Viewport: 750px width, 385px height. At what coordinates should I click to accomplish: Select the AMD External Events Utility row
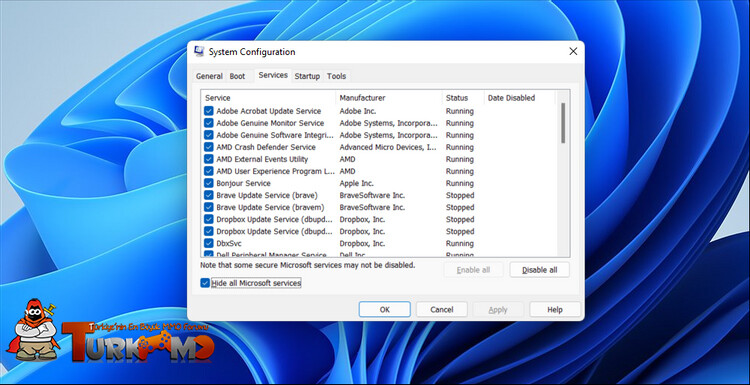[380, 159]
